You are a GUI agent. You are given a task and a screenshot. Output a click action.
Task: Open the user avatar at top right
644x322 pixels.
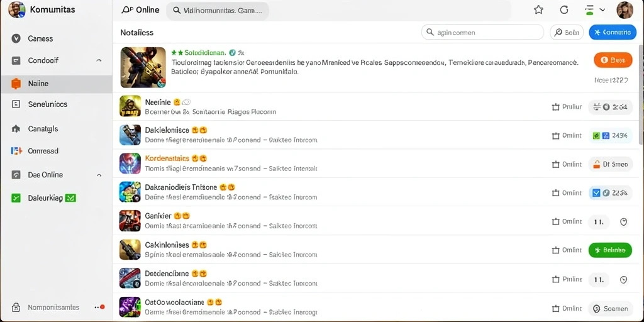tap(625, 10)
